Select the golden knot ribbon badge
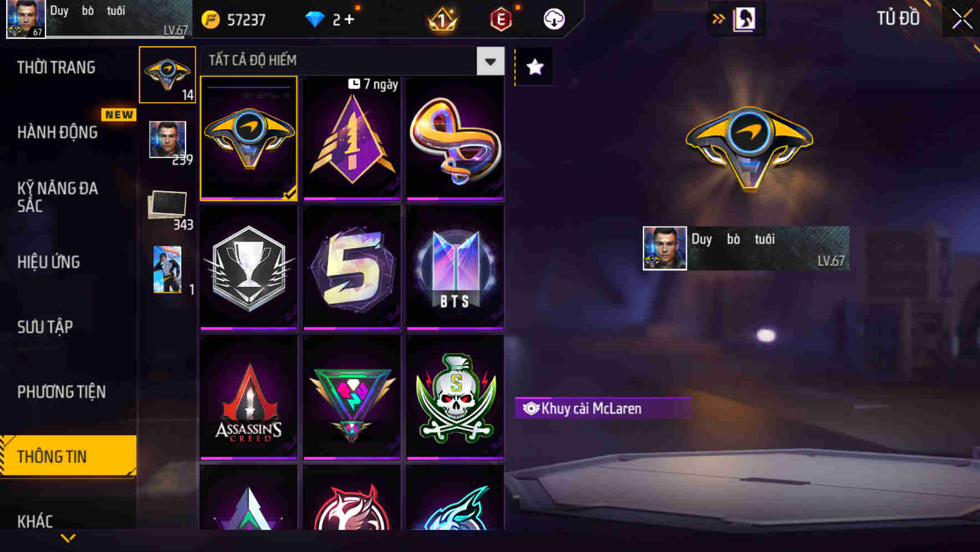The width and height of the screenshot is (980, 552). tap(455, 139)
